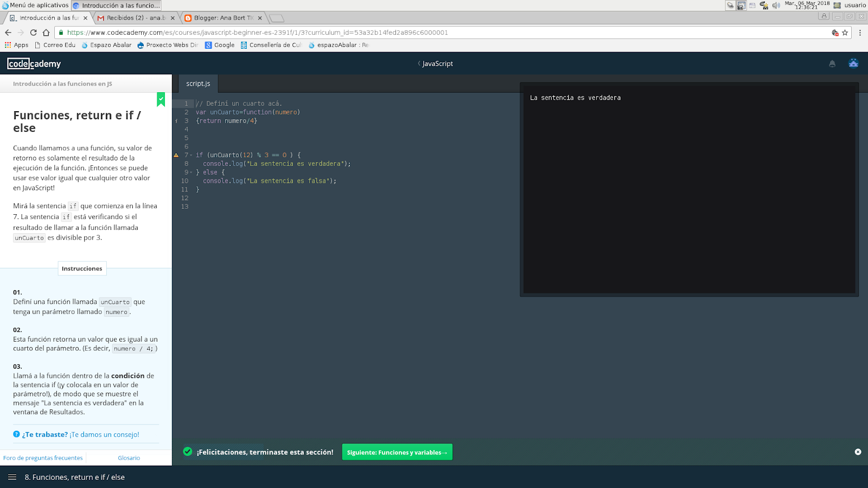
Task: Open the user avatar profile menu
Action: (853, 63)
